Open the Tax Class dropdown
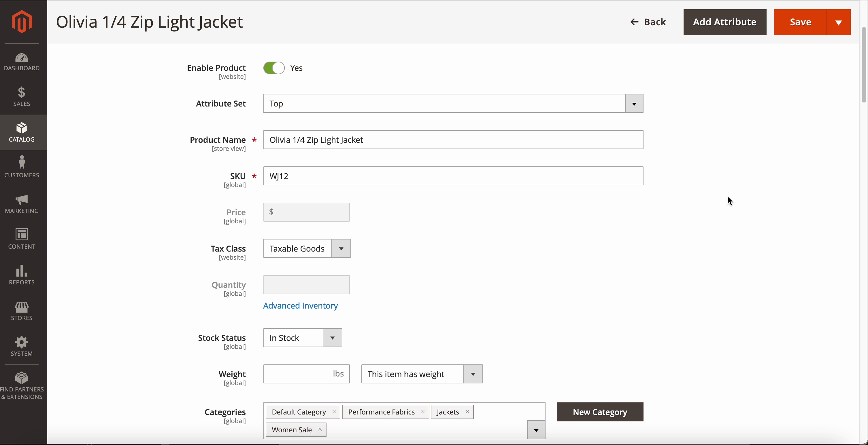868x445 pixels. tap(341, 249)
